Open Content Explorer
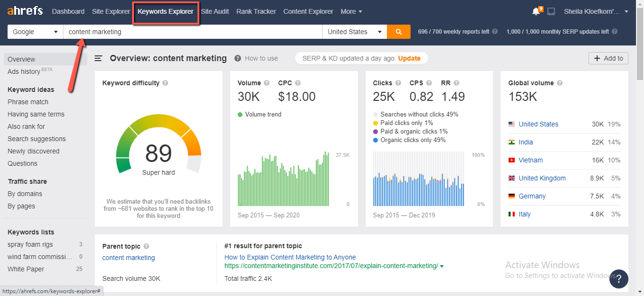Viewport: 644px width, 296px height. (308, 11)
